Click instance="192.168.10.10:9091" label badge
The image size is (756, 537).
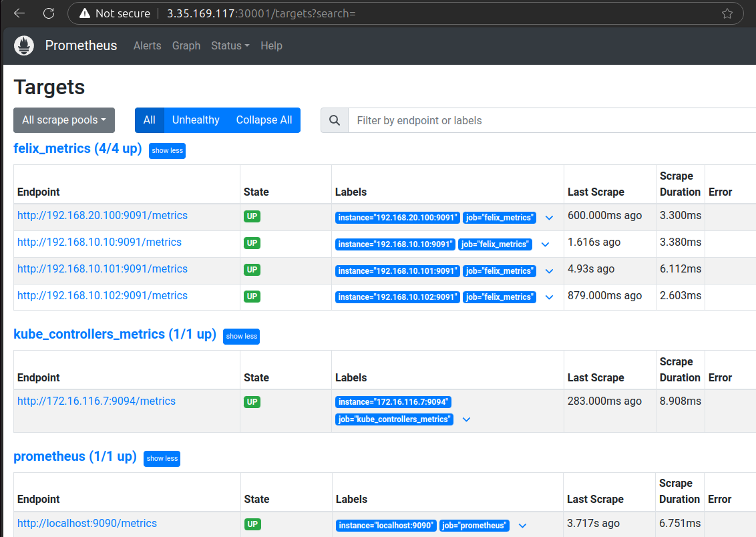point(395,244)
